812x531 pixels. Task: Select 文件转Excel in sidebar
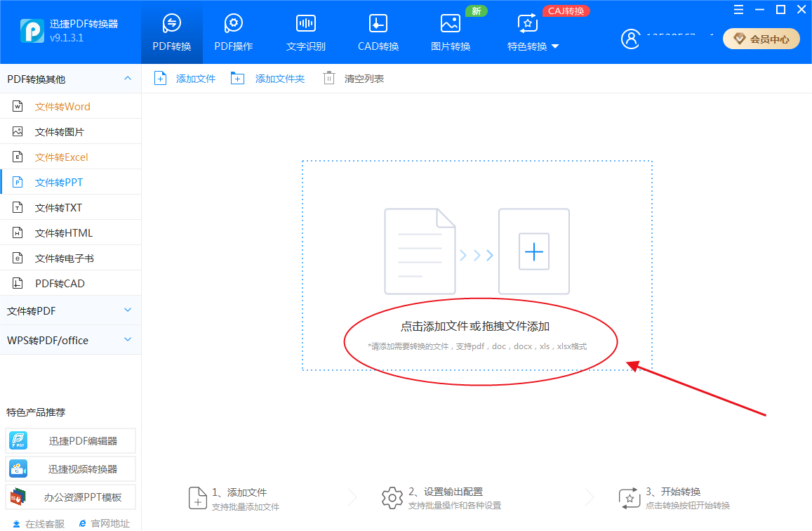point(71,157)
